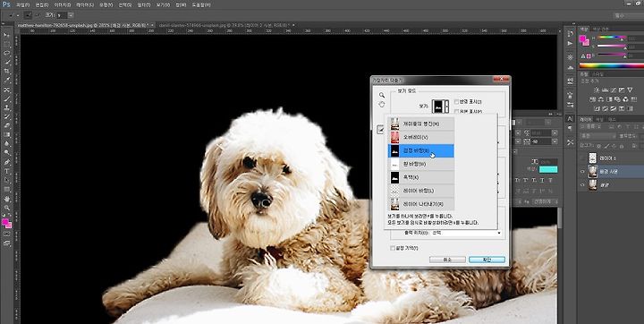Open the brush 크기 picker dropdown

[71, 15]
